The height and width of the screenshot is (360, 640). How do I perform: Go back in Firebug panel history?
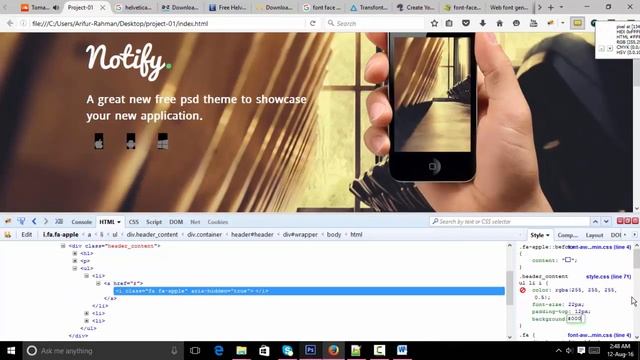34,222
